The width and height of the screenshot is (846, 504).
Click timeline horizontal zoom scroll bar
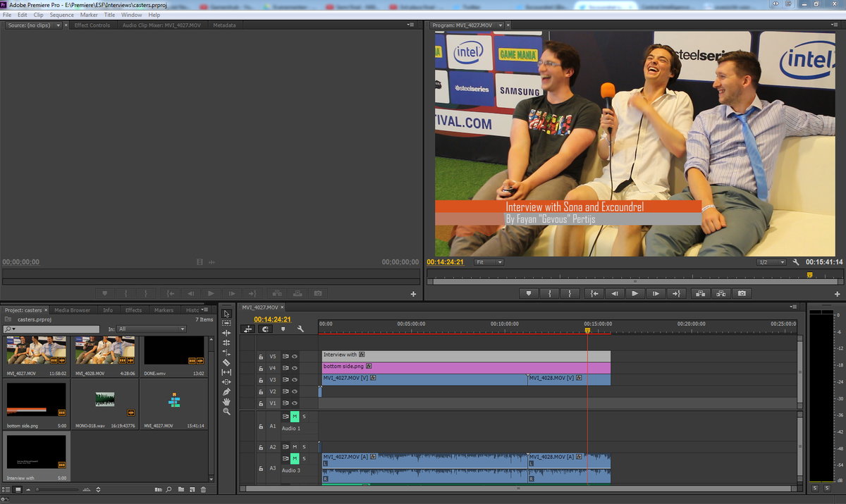(518, 488)
